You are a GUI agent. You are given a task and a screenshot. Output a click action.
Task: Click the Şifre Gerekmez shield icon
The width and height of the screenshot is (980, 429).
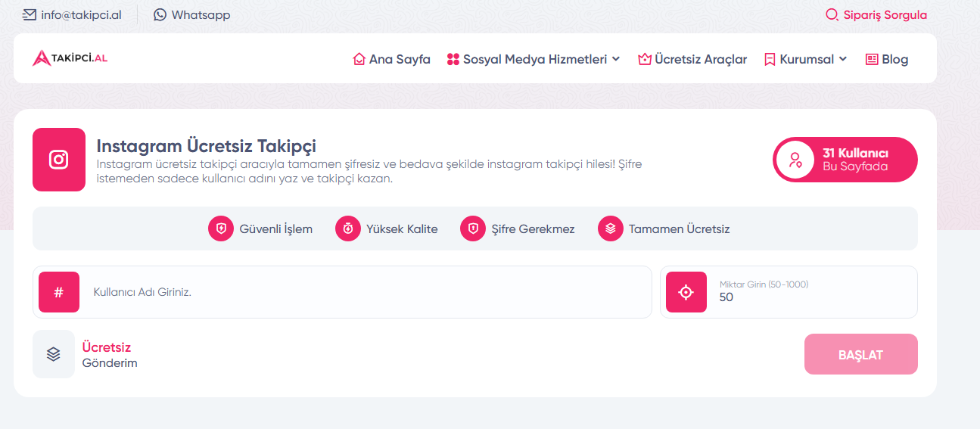click(x=473, y=228)
